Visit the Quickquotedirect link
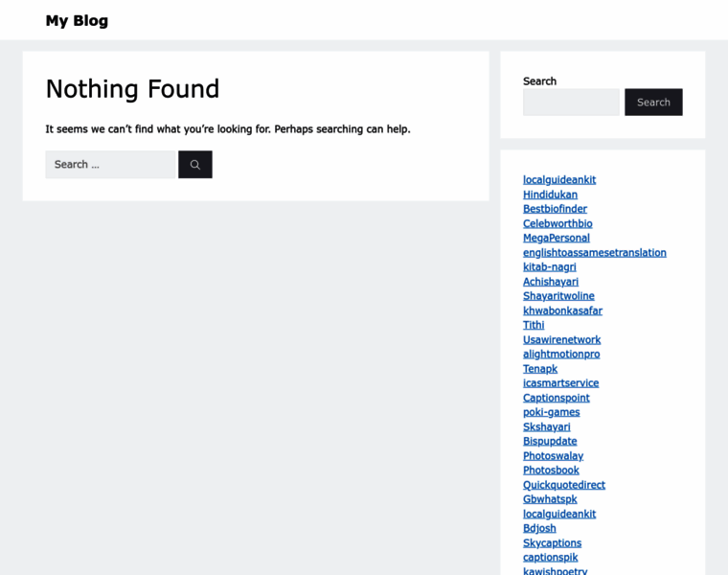This screenshot has height=575, width=728. [x=563, y=485]
